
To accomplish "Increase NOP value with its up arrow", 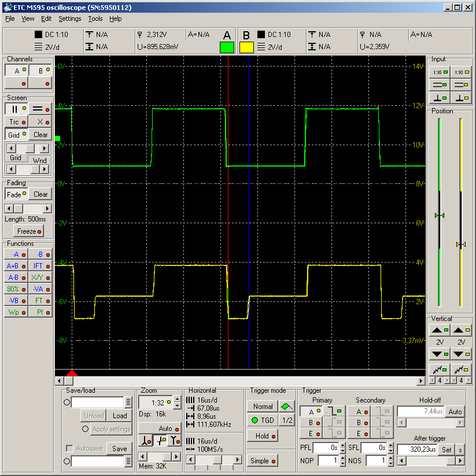I will [343, 457].
